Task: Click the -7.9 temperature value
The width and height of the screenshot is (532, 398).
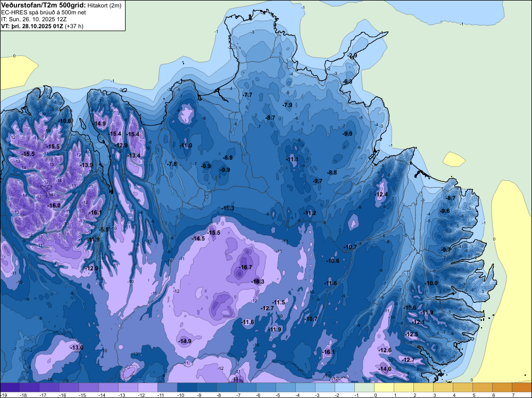Action: pyautogui.click(x=287, y=105)
